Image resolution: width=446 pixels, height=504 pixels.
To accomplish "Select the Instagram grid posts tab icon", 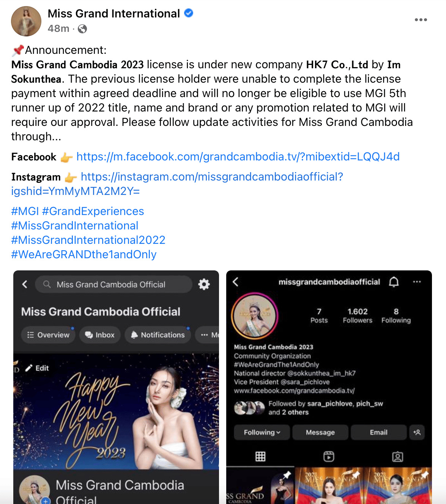I will click(260, 456).
